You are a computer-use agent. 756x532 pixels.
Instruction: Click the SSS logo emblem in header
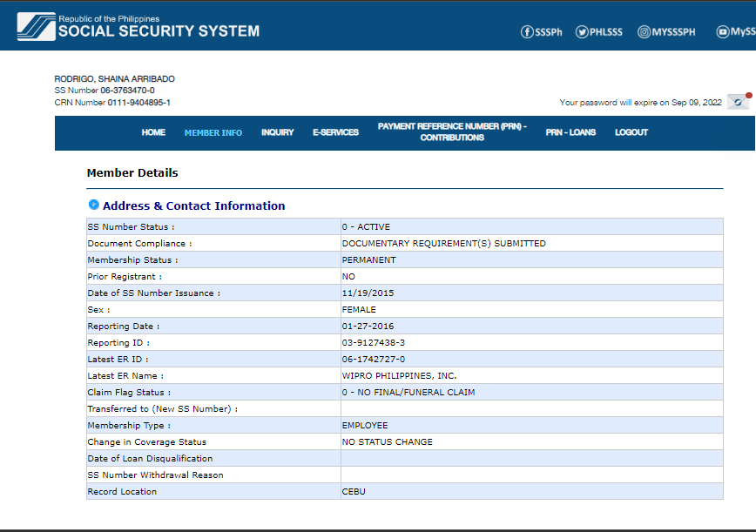(35, 26)
